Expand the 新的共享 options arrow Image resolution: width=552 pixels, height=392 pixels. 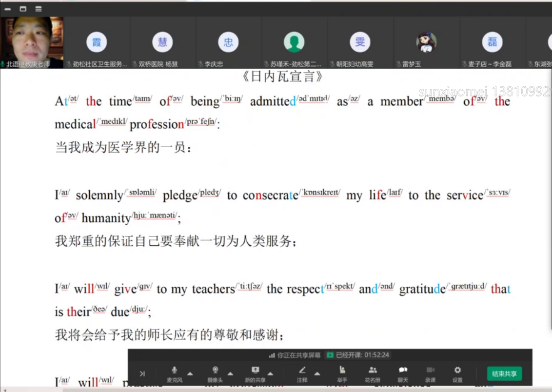270,374
